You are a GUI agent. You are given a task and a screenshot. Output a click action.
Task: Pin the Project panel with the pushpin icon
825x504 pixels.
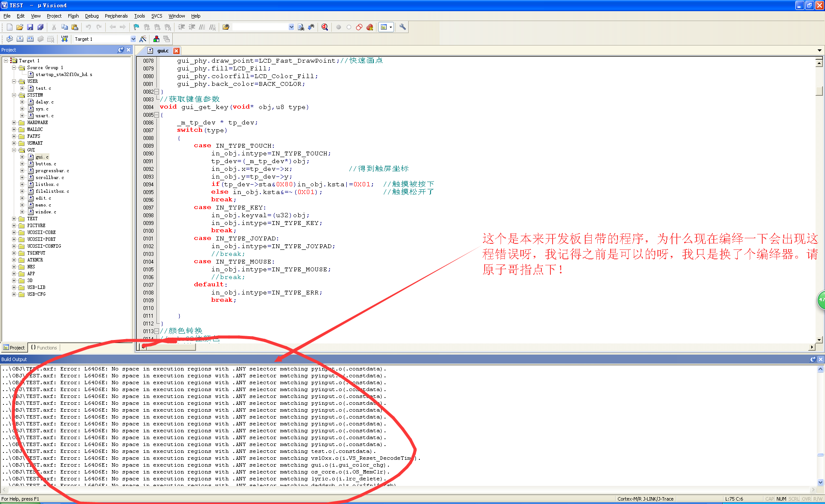[121, 50]
